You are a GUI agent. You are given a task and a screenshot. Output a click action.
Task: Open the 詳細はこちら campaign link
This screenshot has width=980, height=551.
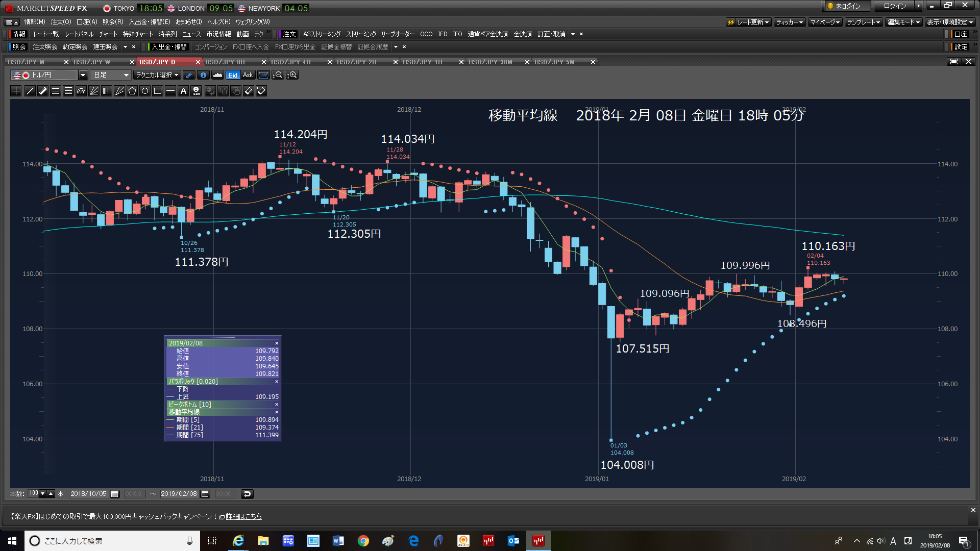pyautogui.click(x=243, y=516)
